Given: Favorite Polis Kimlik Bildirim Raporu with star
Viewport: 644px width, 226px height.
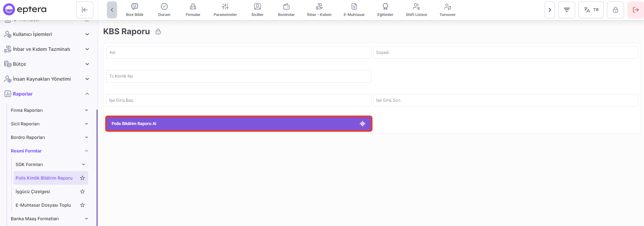Looking at the screenshot, I should (x=82, y=178).
